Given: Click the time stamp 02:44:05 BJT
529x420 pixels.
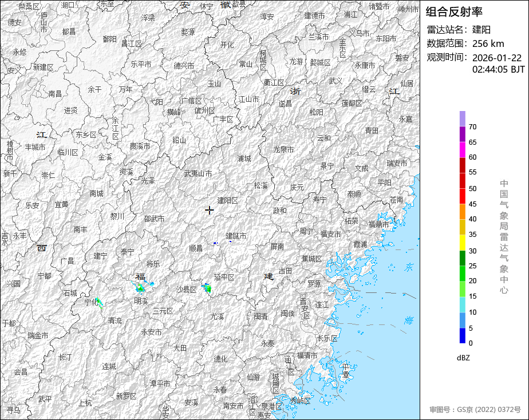Looking at the screenshot, I should [x=498, y=69].
